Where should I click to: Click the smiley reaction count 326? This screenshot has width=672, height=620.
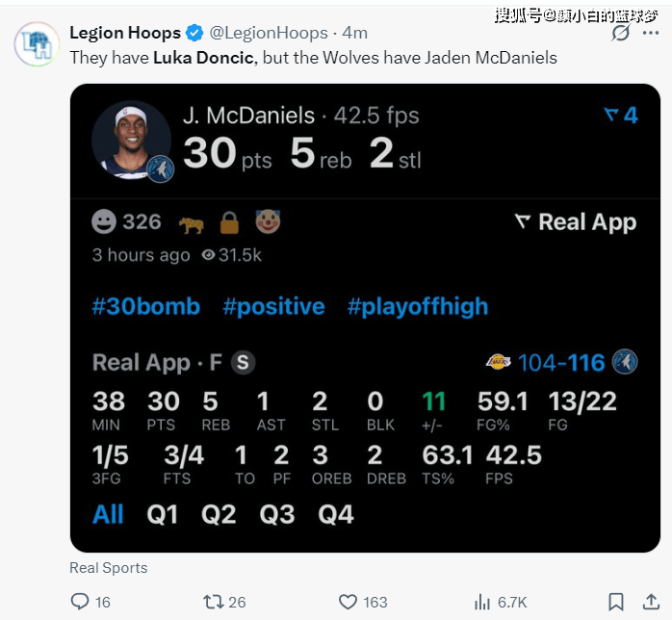point(126,222)
